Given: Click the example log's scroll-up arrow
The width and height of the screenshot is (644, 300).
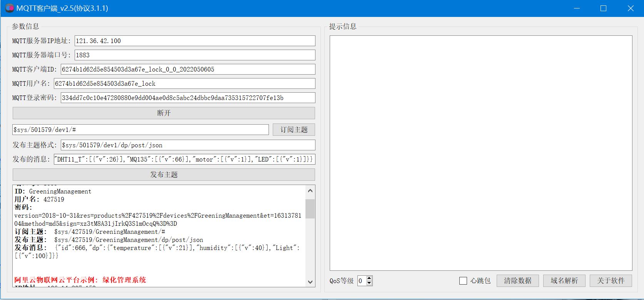Looking at the screenshot, I should pos(310,191).
